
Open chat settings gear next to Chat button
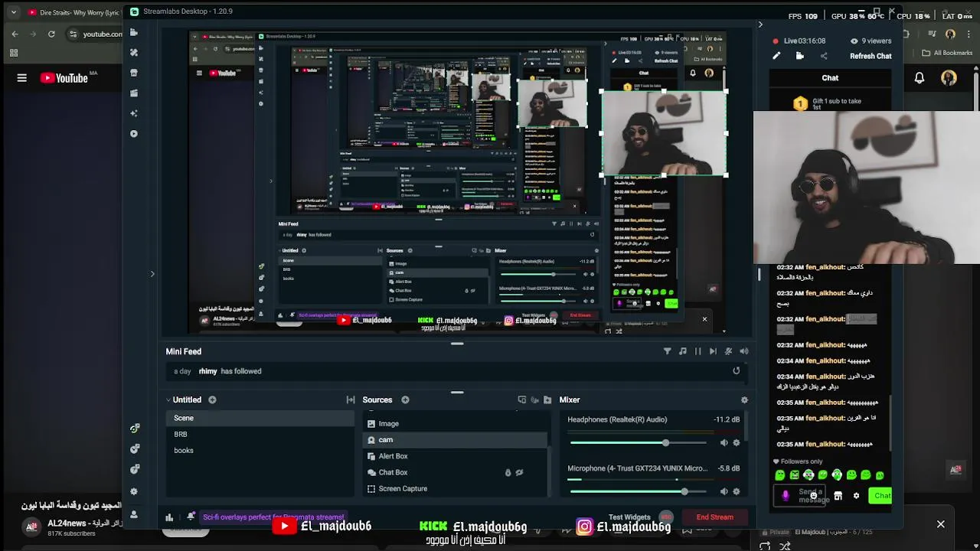(856, 496)
